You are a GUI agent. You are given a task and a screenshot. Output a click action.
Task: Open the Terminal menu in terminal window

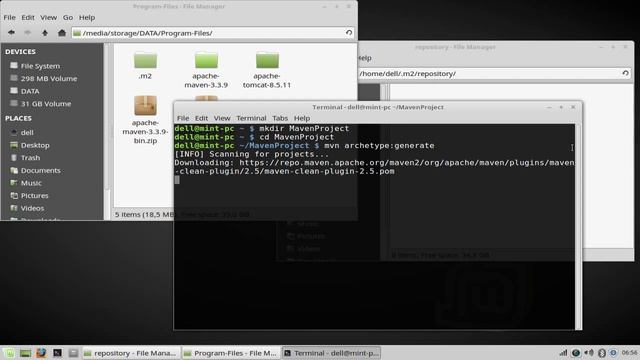click(251, 118)
